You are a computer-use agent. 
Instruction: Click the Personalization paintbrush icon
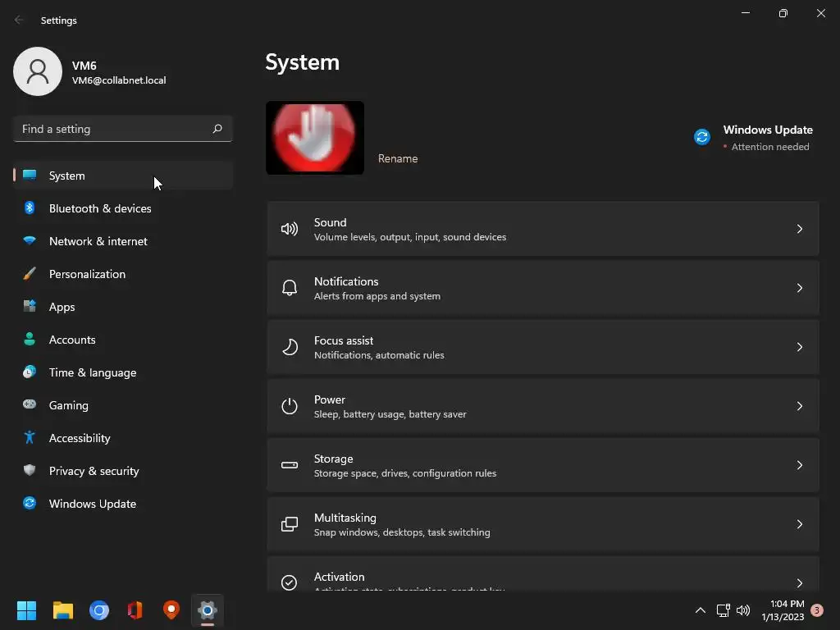[x=30, y=274]
